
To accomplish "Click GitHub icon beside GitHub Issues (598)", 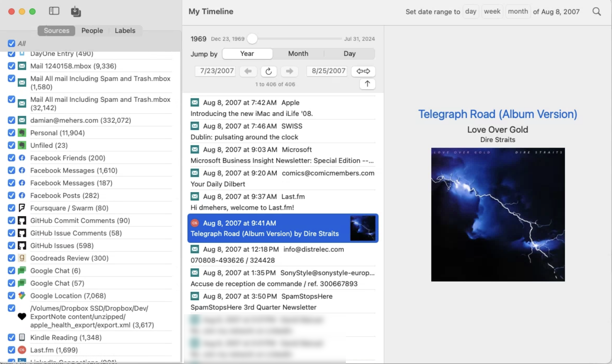I will click(22, 246).
